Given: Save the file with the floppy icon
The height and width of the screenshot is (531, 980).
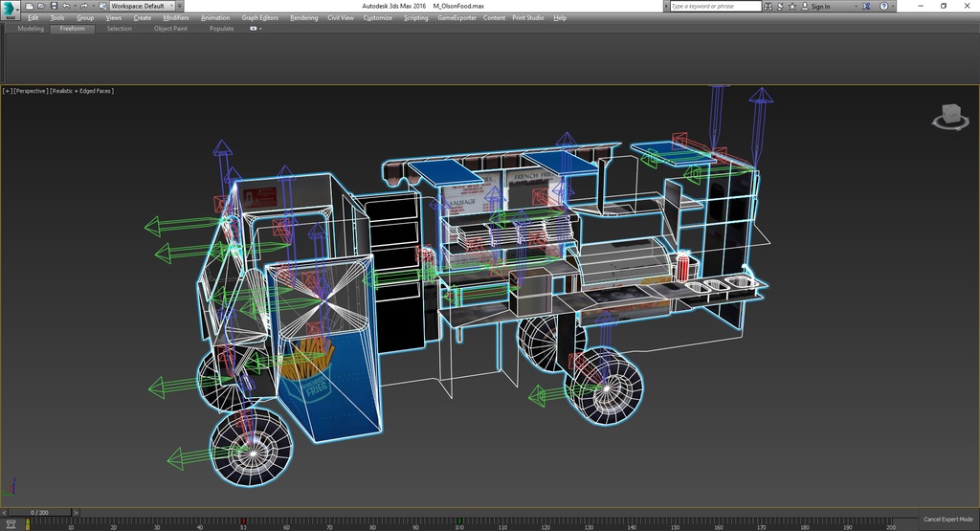Looking at the screenshot, I should pyautogui.click(x=54, y=7).
